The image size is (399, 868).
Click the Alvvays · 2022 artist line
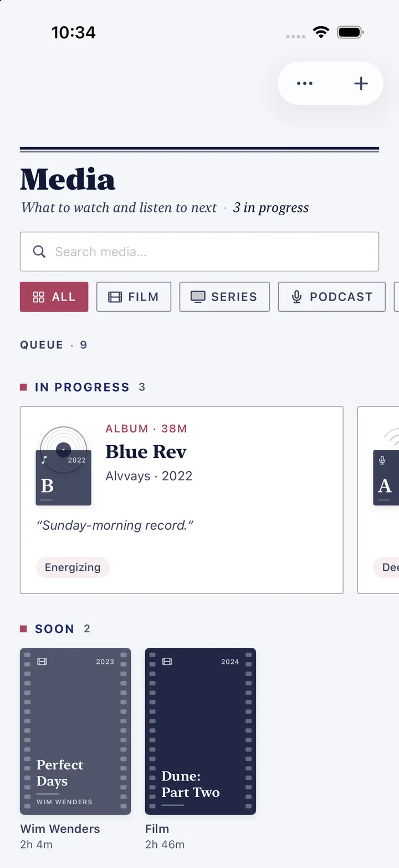tap(149, 476)
